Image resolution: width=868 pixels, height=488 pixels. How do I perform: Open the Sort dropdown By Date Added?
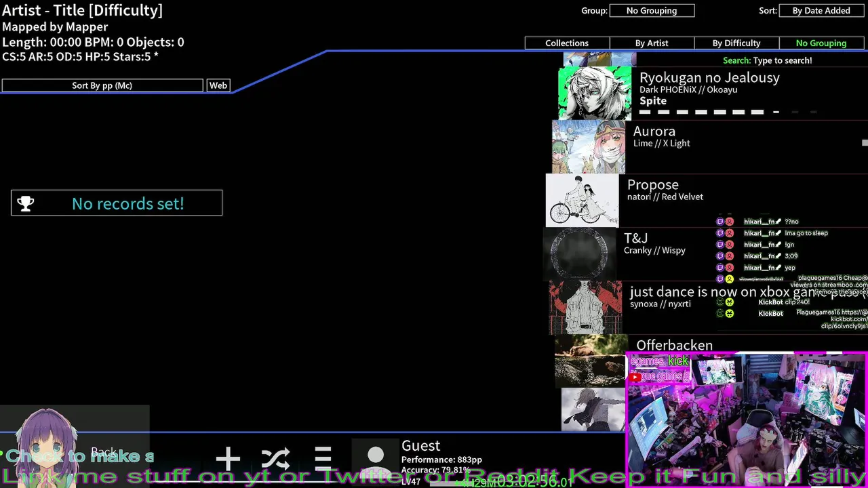(x=821, y=10)
